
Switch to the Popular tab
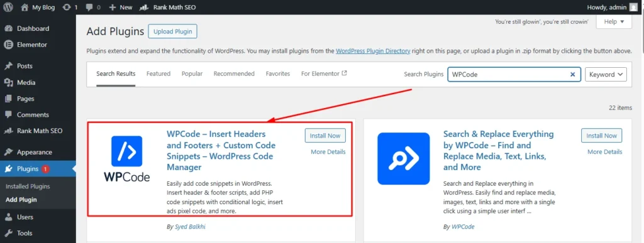pos(192,73)
